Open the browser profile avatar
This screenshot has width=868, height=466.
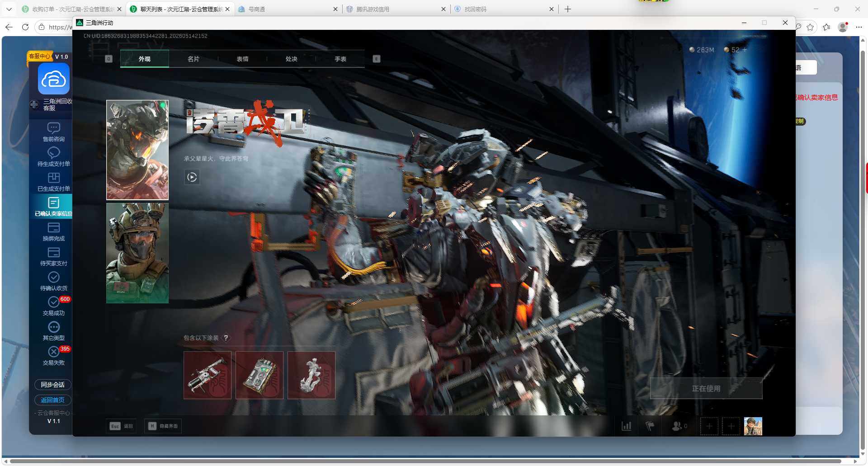tap(843, 27)
